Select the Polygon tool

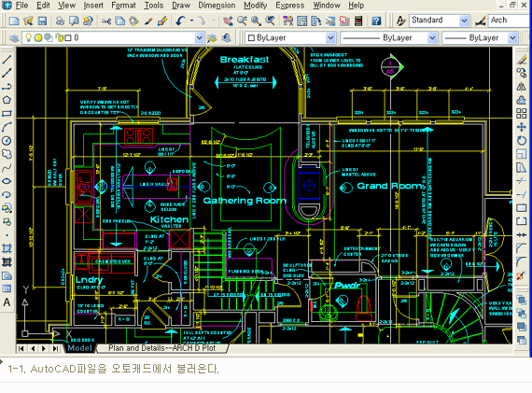(7, 100)
